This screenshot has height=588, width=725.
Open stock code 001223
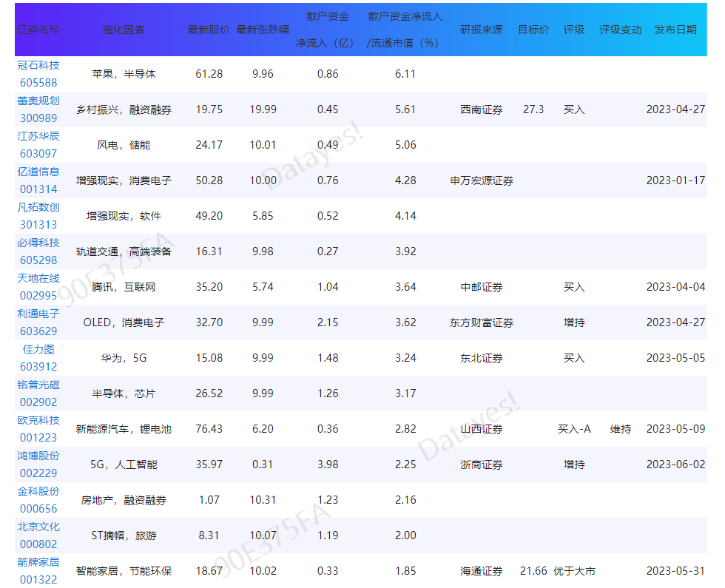click(38, 438)
